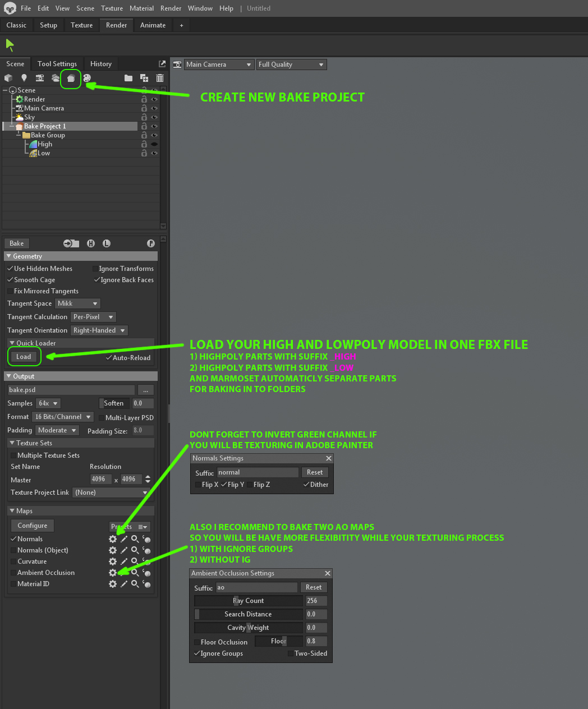Open Main Camera viewport dropdown
Image resolution: width=588 pixels, height=709 pixels.
click(219, 65)
